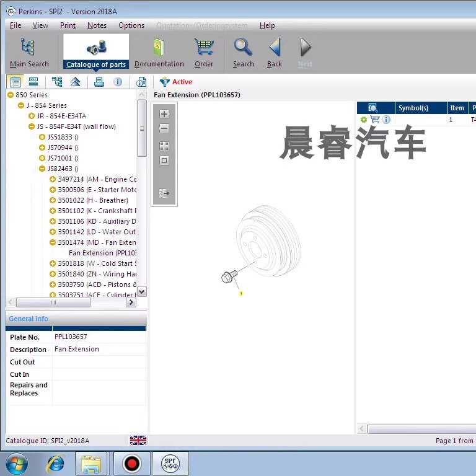
Task: Click the document info icon
Action: (x=141, y=82)
